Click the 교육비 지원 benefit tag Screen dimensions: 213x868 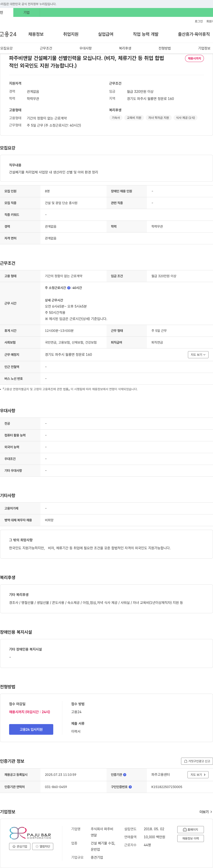[x=134, y=117]
